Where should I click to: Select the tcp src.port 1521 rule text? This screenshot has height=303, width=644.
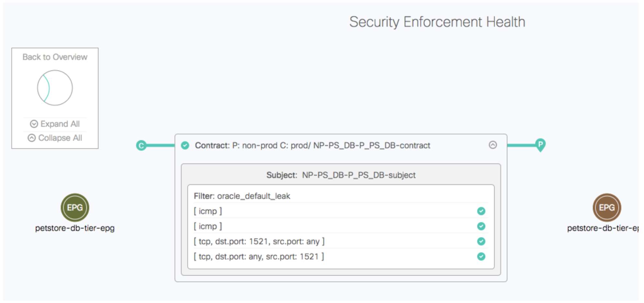click(x=259, y=257)
